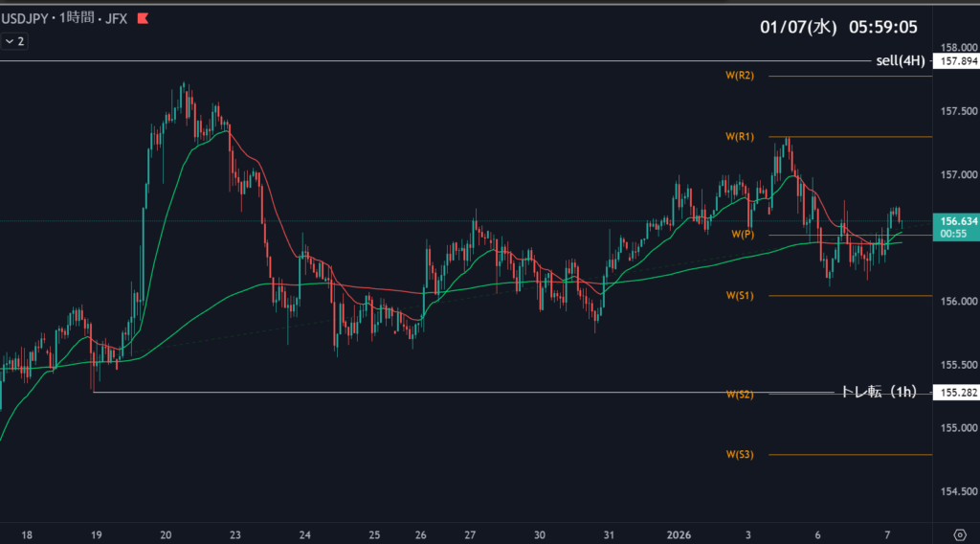Select the トレ転（1h） line label
The width and height of the screenshot is (980, 544).
click(x=879, y=391)
